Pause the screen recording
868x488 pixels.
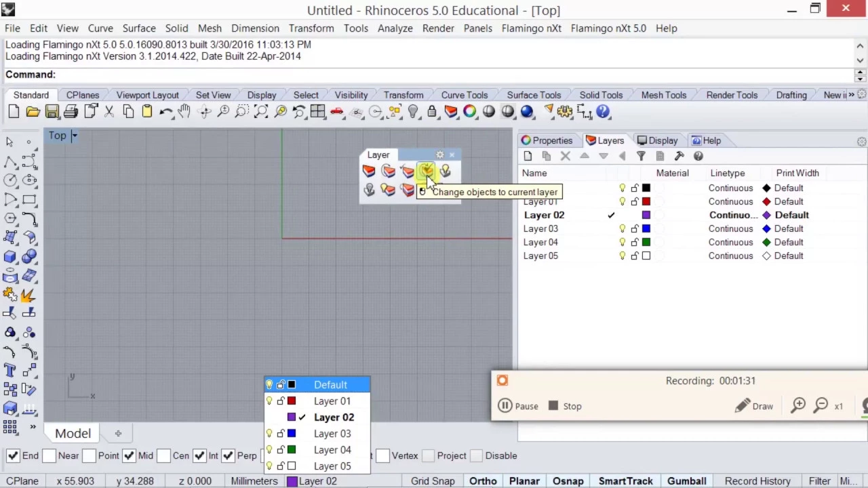coord(518,406)
